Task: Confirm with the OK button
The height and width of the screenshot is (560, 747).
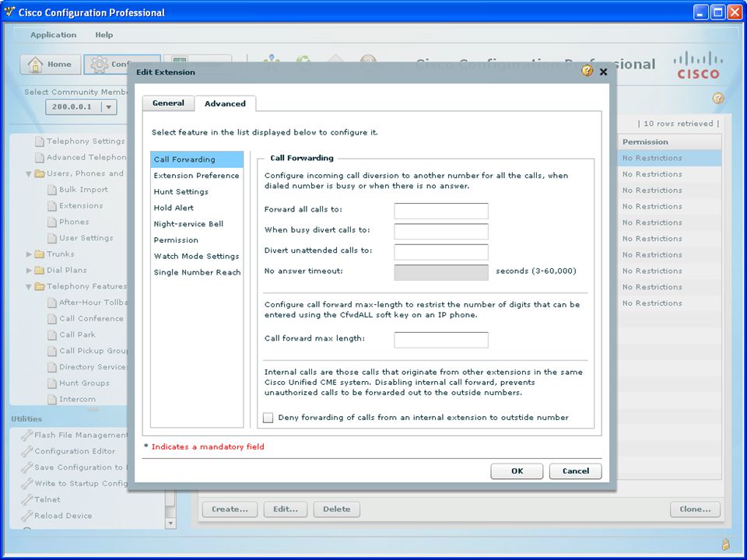Action: point(517,471)
